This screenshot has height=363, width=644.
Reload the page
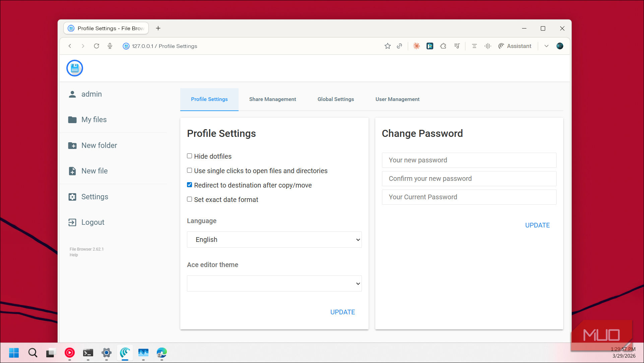tap(96, 46)
